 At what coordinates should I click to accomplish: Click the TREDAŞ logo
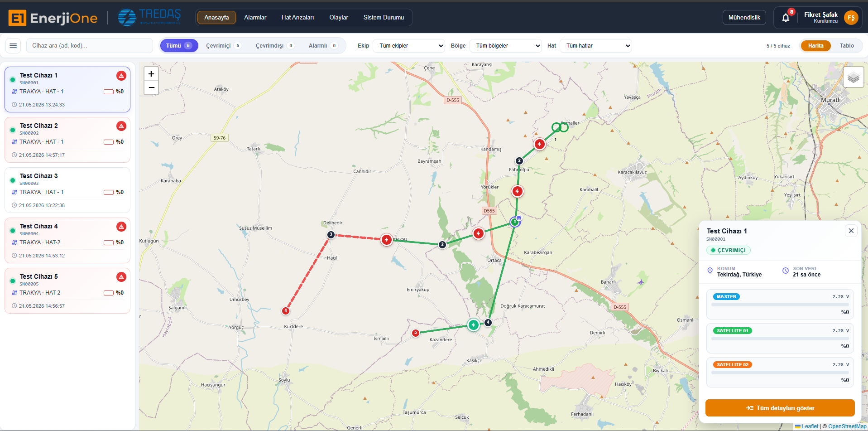click(149, 17)
